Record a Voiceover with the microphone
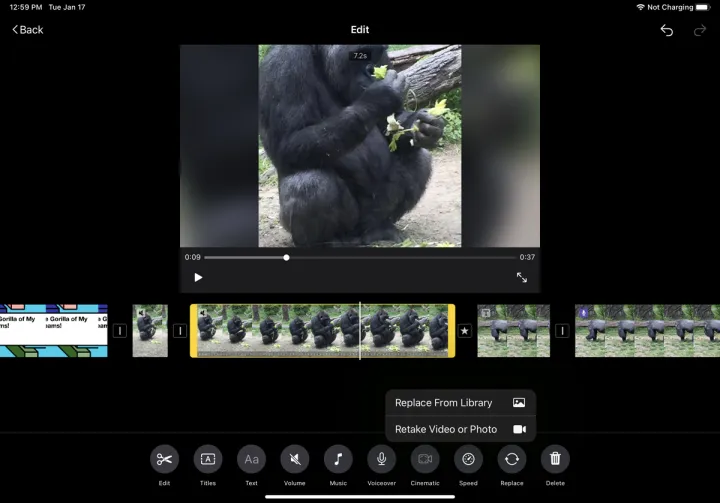Image resolution: width=720 pixels, height=503 pixels. [381, 459]
